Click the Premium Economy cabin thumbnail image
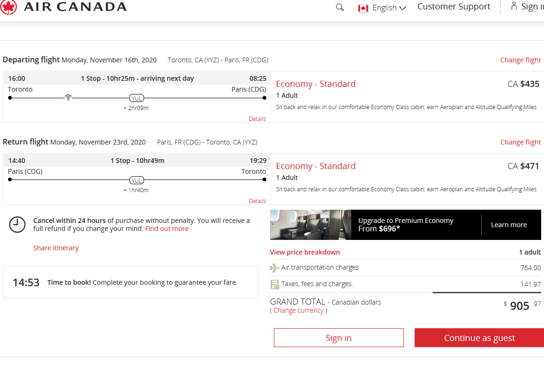This screenshot has width=544, height=392. [310, 224]
